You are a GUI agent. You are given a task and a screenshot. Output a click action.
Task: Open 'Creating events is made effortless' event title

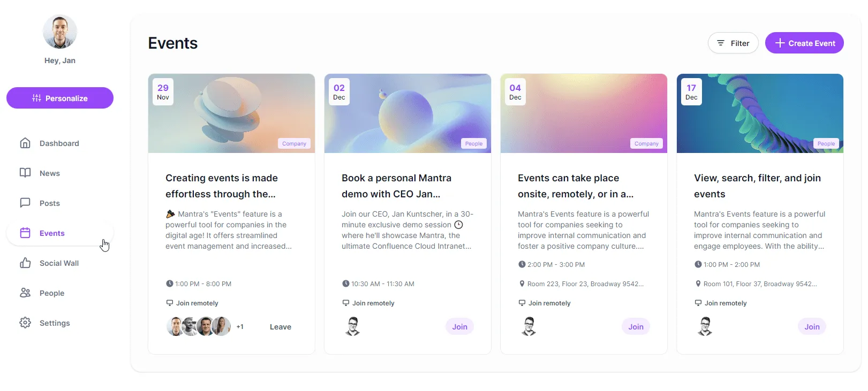221,186
